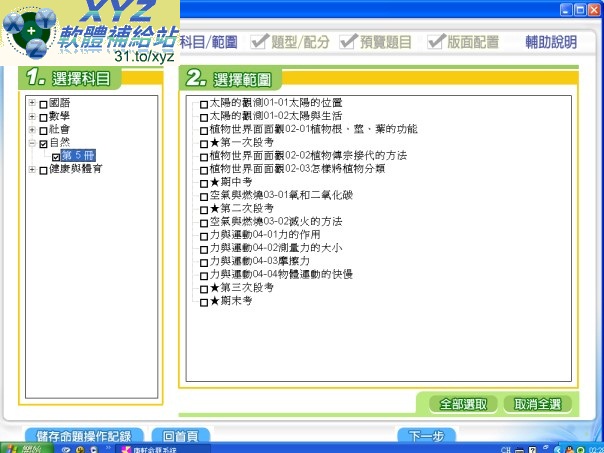Expand the 數學 subject tree node

[32, 116]
